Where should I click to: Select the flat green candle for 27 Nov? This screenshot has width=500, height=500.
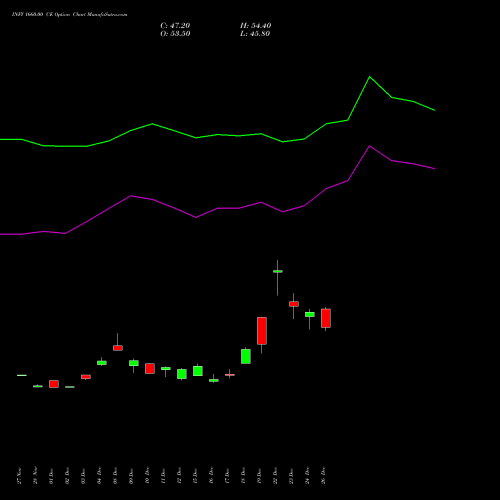coord(22,375)
